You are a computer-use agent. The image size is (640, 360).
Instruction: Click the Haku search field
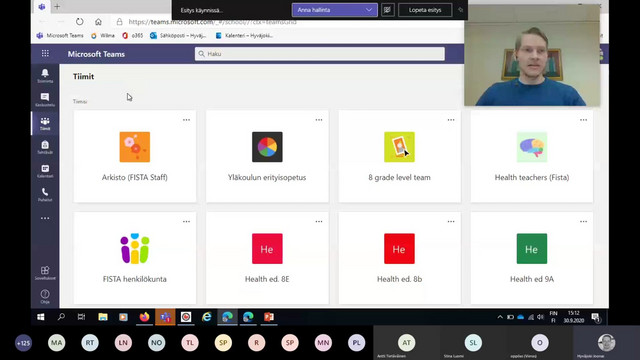[x=320, y=54]
